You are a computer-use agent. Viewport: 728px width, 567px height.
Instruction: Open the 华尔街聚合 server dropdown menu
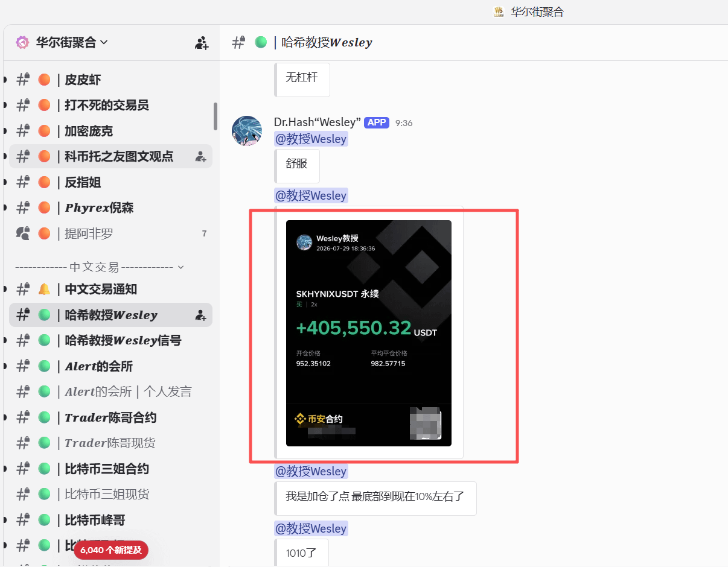click(x=72, y=42)
